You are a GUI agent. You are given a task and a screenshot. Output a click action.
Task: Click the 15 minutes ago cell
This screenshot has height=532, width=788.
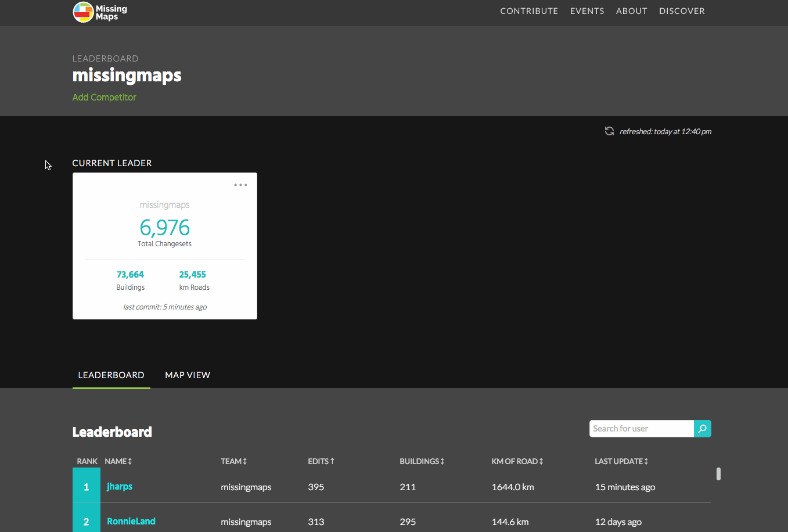[x=625, y=487]
